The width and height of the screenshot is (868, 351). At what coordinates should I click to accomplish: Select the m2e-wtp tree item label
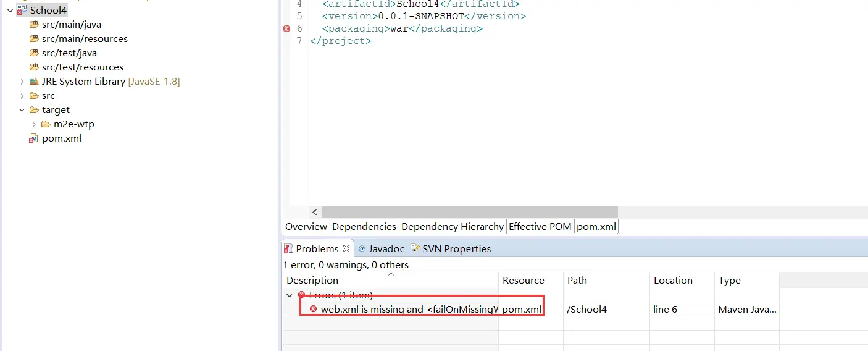[74, 124]
